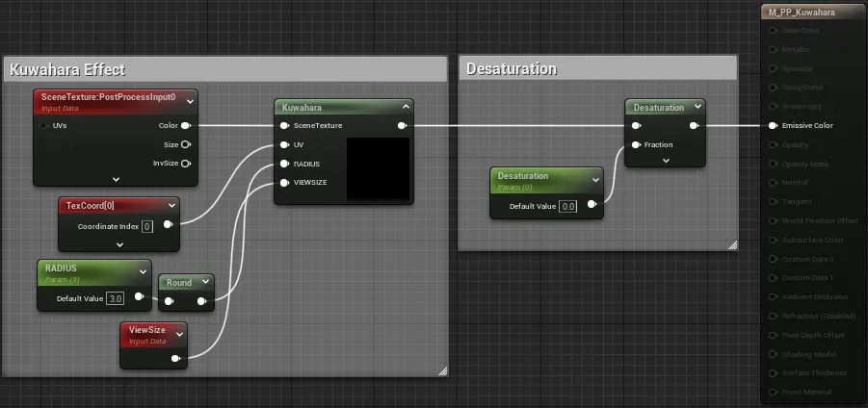Click the VIEWSIZE input pin on Kuwahara node
This screenshot has width=868, height=408.
tap(284, 183)
